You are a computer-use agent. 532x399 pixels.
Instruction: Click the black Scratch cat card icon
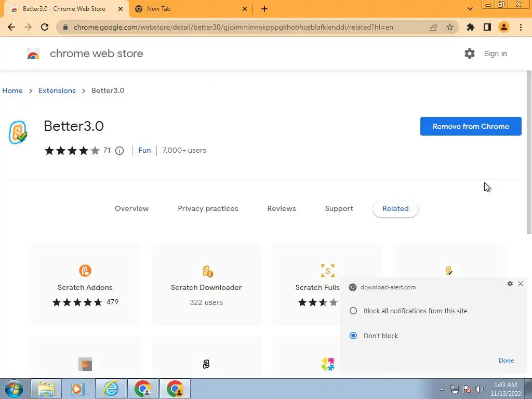click(206, 364)
